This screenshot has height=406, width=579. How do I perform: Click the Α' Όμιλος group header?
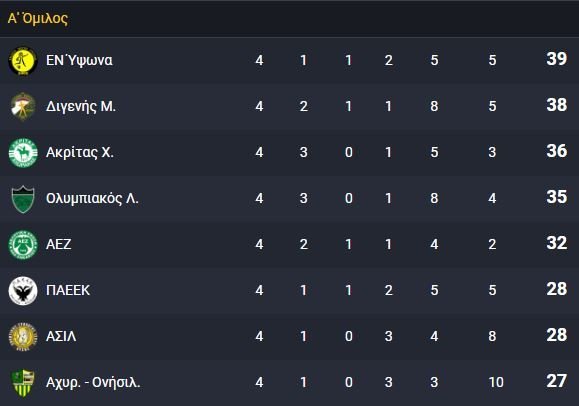click(x=38, y=18)
